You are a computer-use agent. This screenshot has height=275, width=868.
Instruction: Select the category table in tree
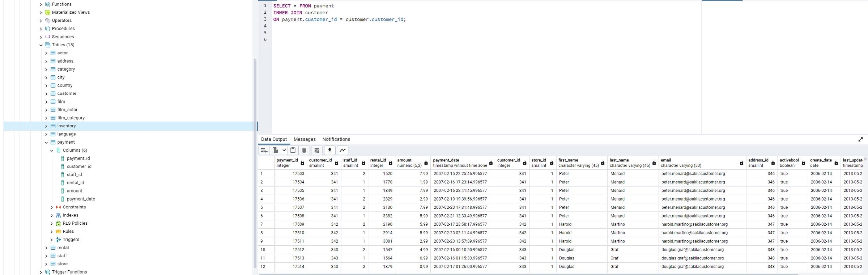tap(66, 69)
